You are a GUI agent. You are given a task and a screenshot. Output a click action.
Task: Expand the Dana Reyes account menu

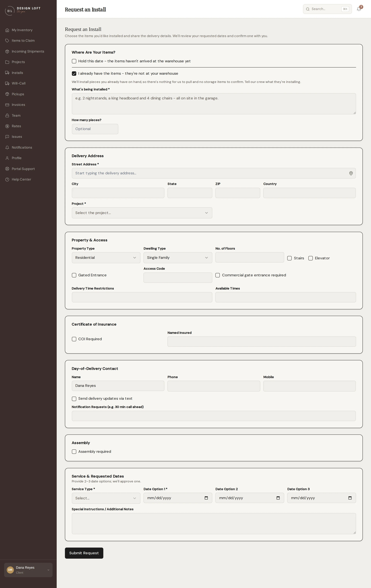[28, 570]
